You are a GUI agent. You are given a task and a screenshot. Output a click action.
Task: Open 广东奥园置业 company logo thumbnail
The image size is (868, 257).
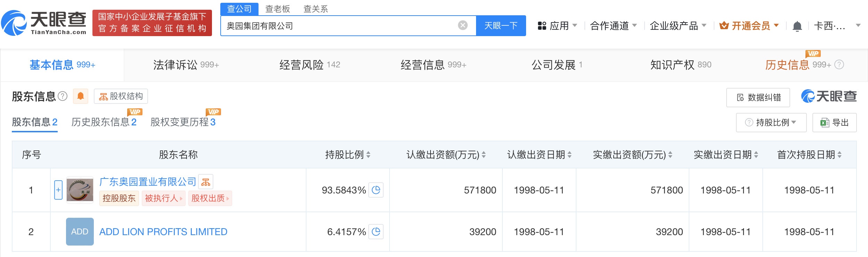click(80, 190)
